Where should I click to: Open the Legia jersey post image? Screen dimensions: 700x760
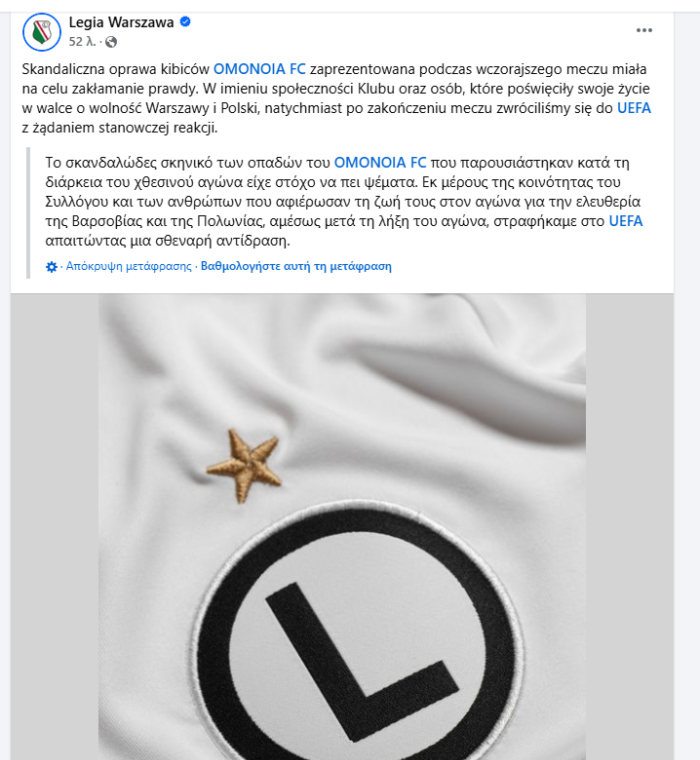(342, 527)
